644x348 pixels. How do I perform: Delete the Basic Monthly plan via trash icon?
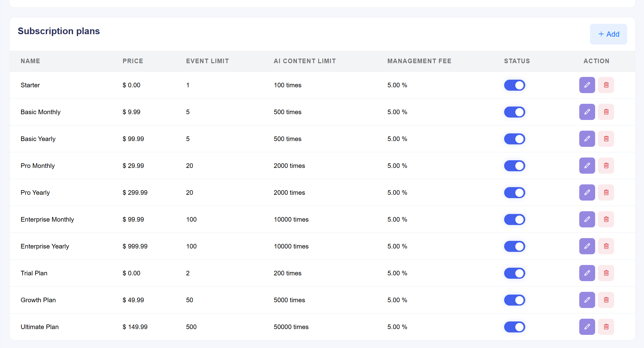(x=606, y=112)
